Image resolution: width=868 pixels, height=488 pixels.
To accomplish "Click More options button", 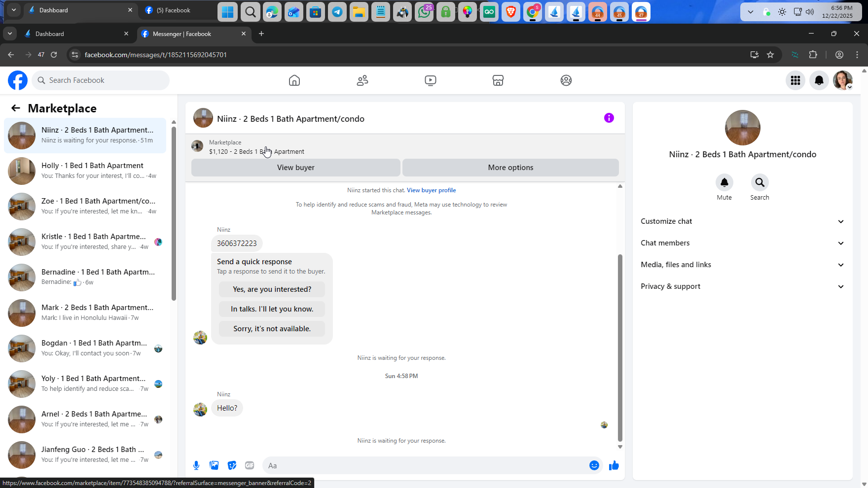I will [510, 168].
